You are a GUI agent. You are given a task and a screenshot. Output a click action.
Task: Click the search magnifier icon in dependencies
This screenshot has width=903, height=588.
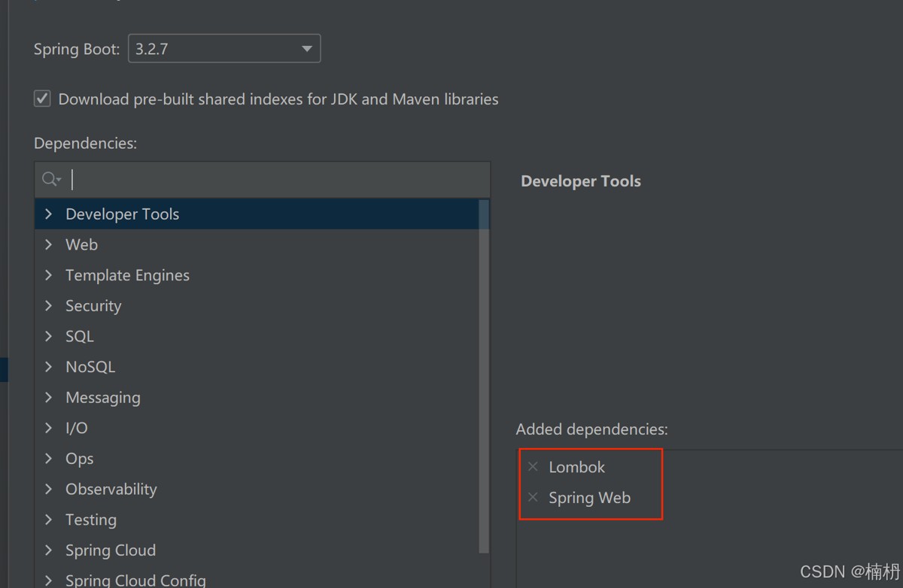(x=50, y=180)
